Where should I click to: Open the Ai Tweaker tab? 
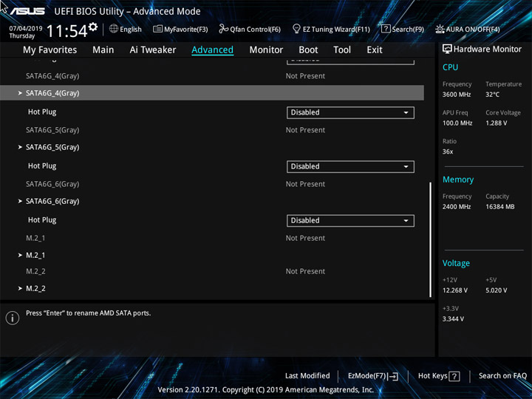click(153, 50)
